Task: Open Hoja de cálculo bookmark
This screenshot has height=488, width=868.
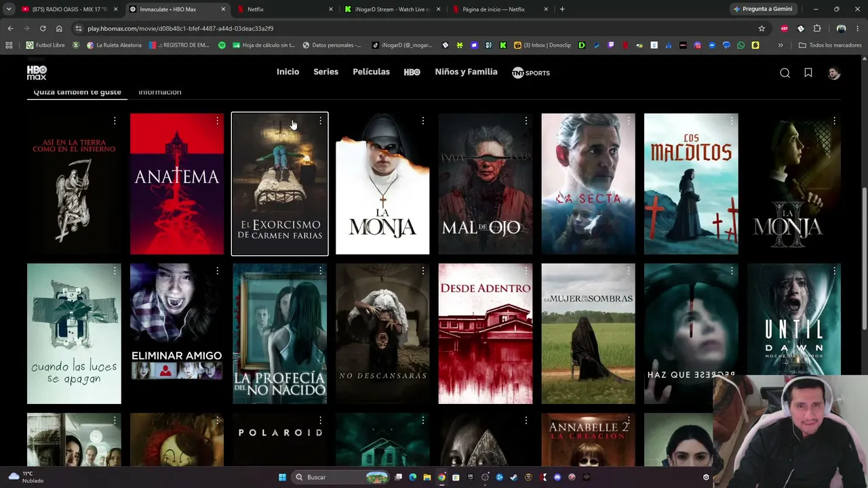Action: [x=263, y=45]
